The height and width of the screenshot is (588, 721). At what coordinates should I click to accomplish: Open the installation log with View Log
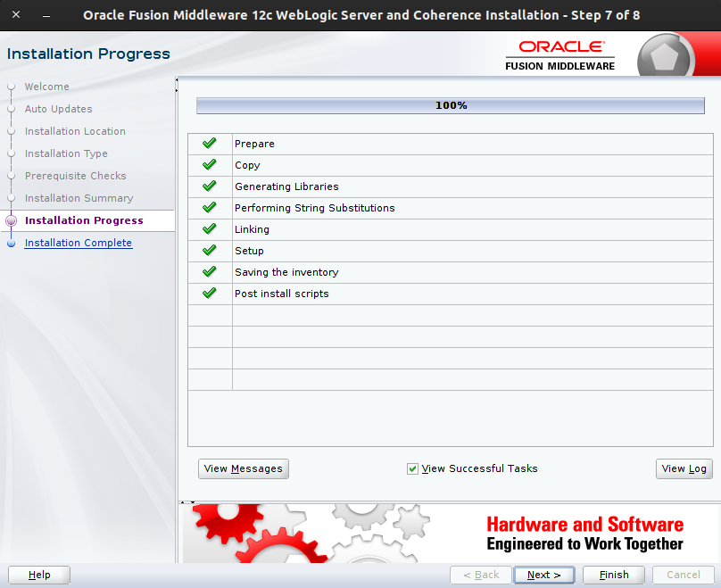coord(684,468)
